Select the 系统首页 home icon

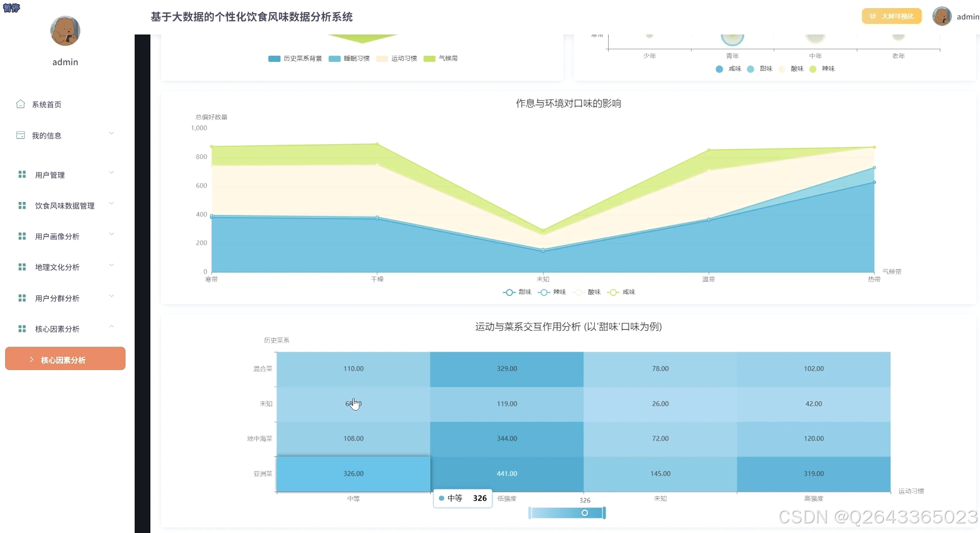tap(21, 104)
